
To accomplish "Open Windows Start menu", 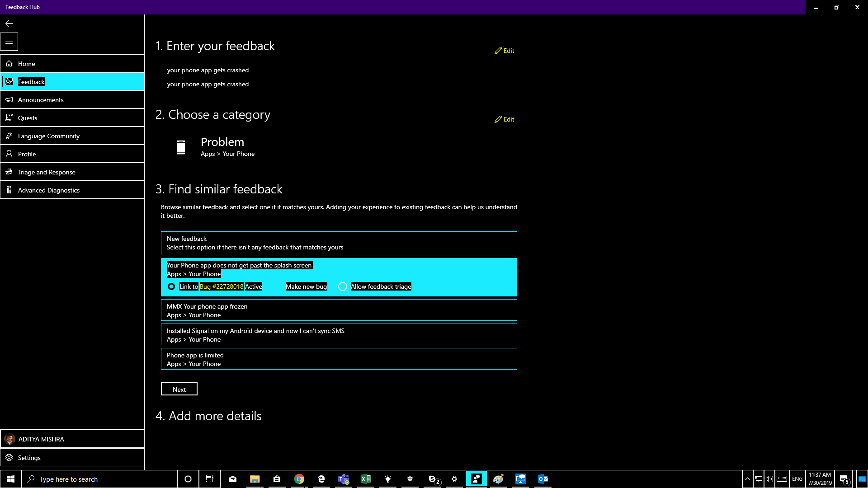I will [11, 479].
